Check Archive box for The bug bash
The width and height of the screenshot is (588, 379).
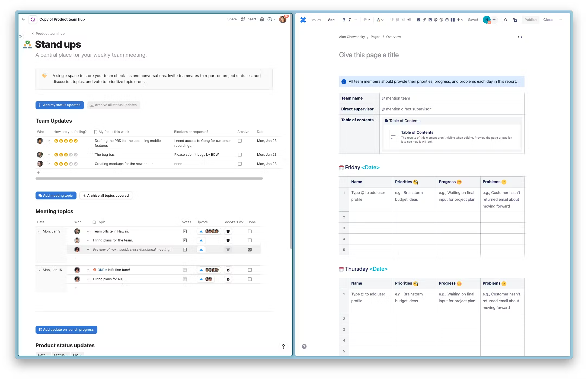click(x=240, y=155)
